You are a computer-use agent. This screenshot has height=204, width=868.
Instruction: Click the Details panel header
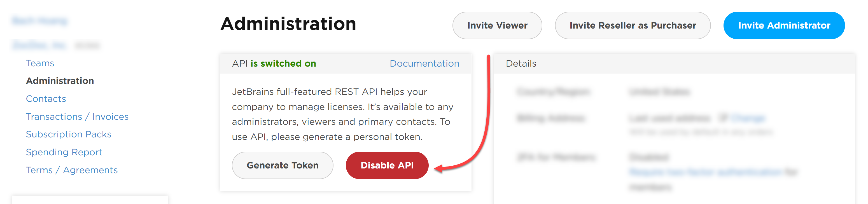click(674, 64)
